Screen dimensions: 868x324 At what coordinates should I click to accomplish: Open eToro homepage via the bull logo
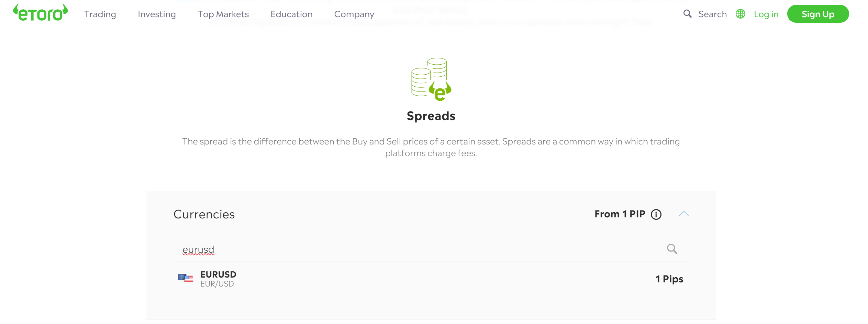tap(39, 13)
